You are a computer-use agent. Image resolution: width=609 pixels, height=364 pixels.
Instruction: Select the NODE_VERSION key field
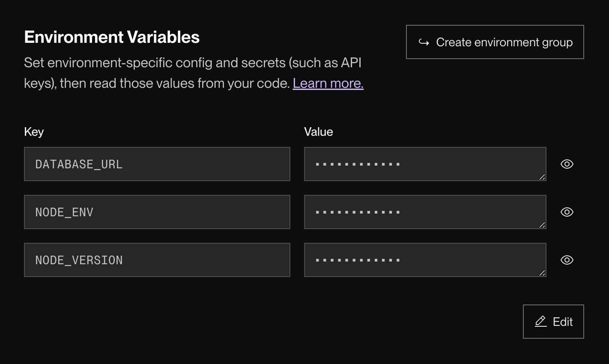click(x=157, y=260)
